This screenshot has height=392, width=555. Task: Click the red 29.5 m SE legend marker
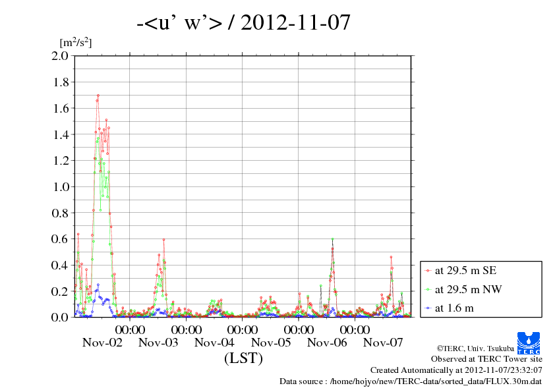click(428, 271)
